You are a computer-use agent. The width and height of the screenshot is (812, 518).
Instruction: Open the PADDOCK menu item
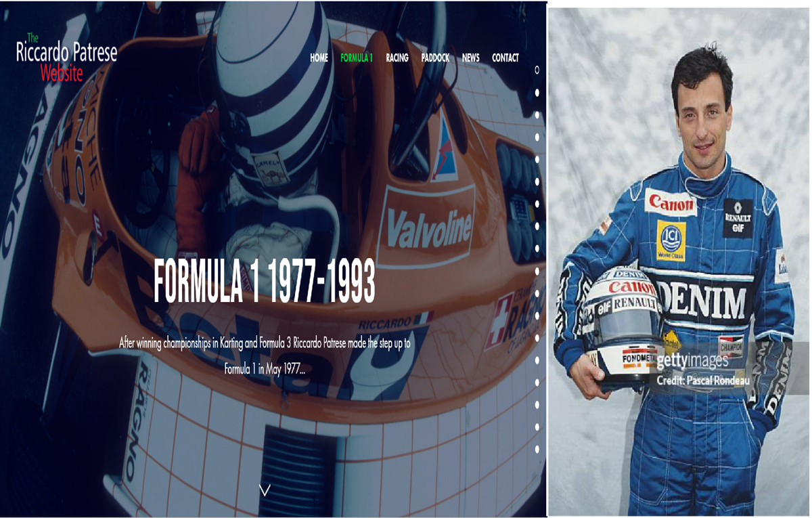pos(435,58)
